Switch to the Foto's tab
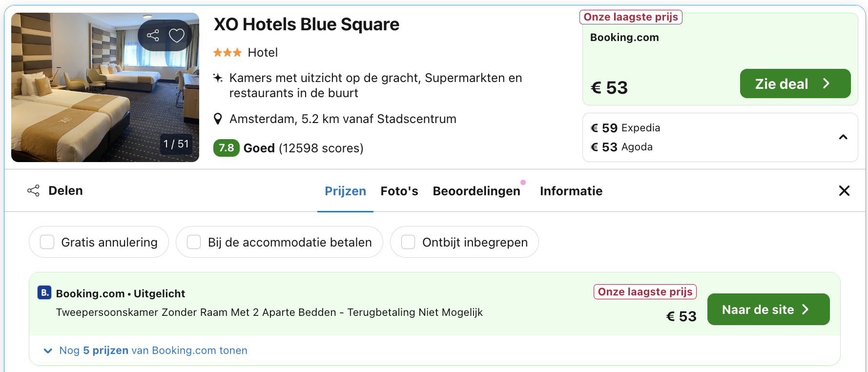Image resolution: width=868 pixels, height=372 pixels. click(x=399, y=191)
